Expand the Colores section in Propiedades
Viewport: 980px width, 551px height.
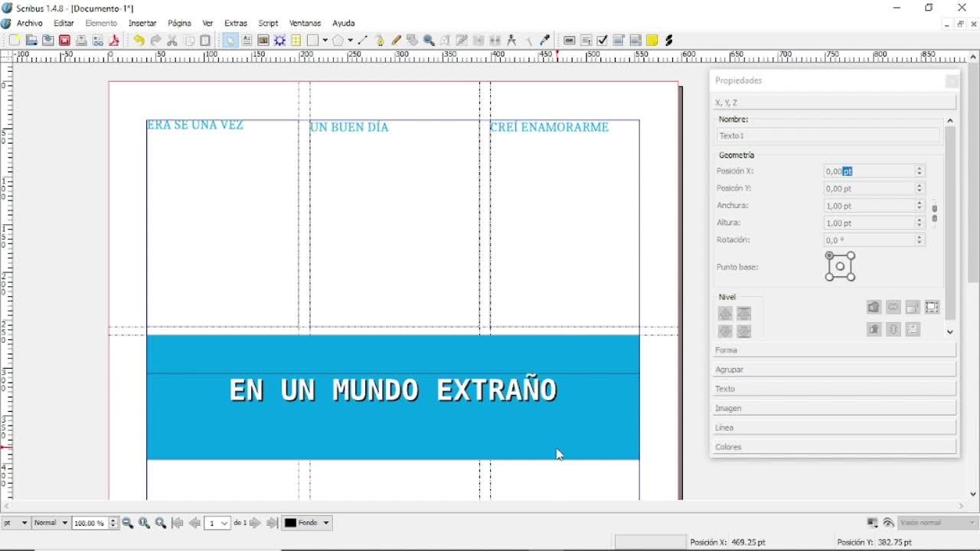(x=834, y=447)
